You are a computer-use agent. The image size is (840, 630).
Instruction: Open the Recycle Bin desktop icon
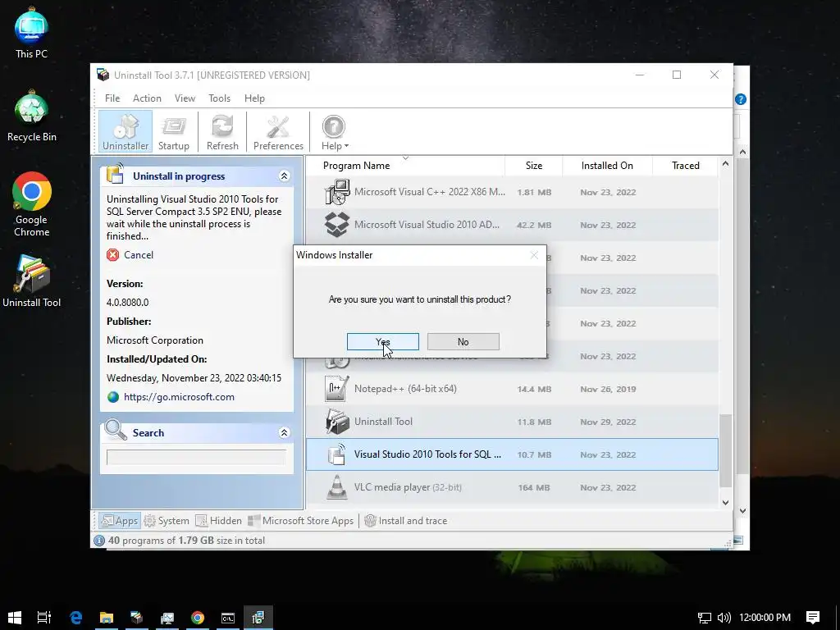tap(32, 116)
